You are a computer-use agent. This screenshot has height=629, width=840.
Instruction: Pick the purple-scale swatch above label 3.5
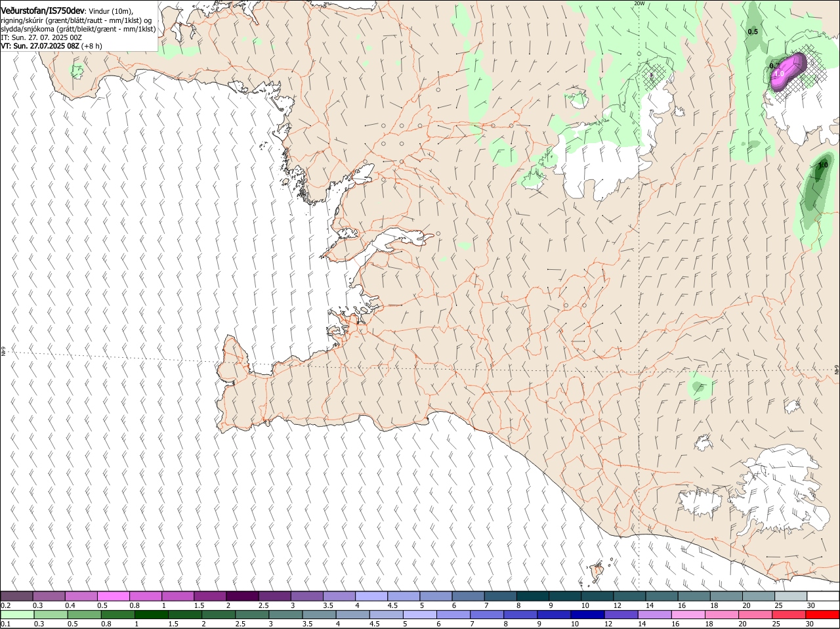(x=339, y=596)
